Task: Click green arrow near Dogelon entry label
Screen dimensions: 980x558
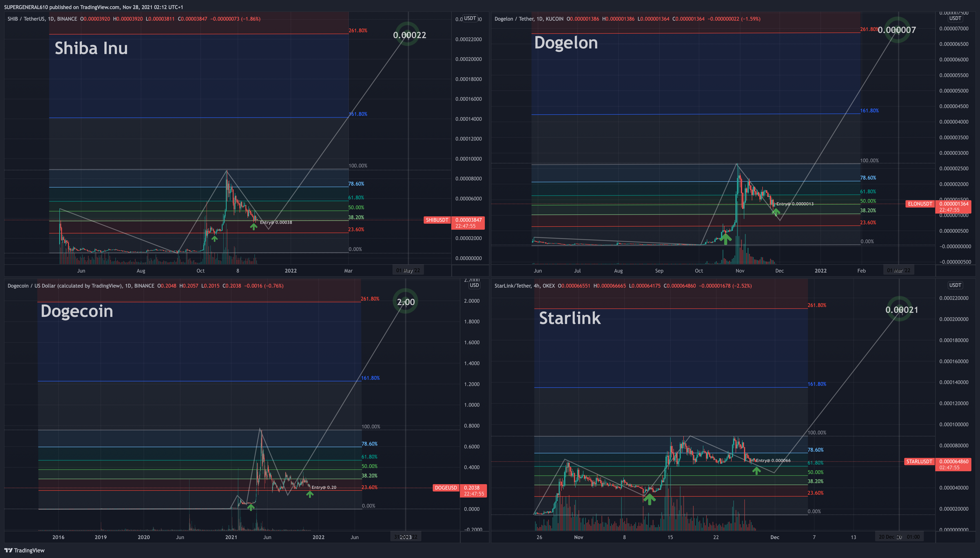Action: [x=776, y=212]
